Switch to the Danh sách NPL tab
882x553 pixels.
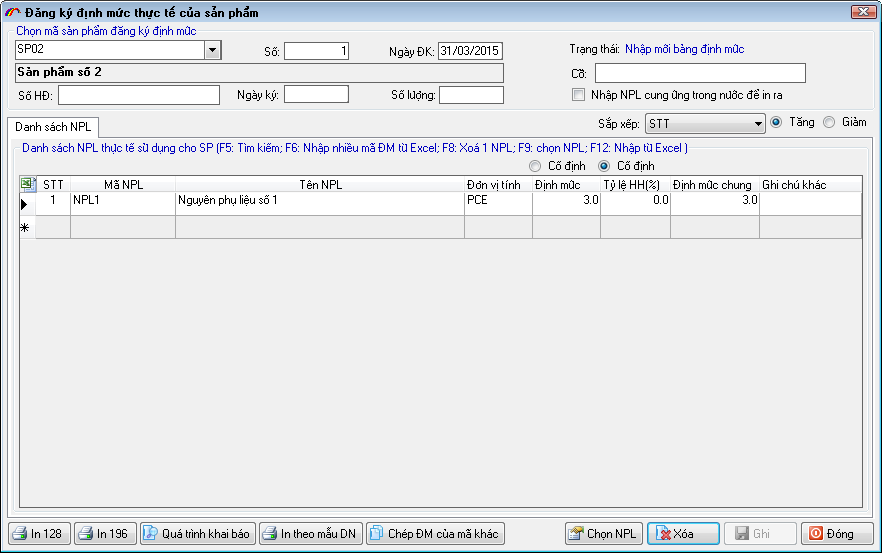click(53, 128)
